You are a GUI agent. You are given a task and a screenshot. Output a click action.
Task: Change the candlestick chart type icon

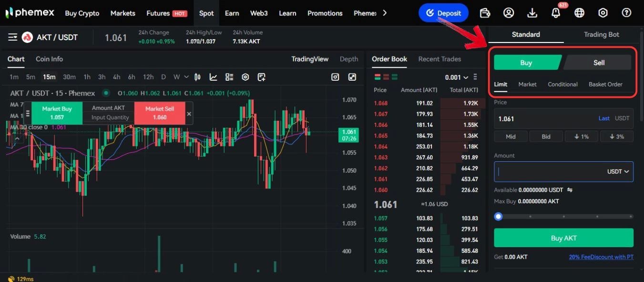pos(197,77)
